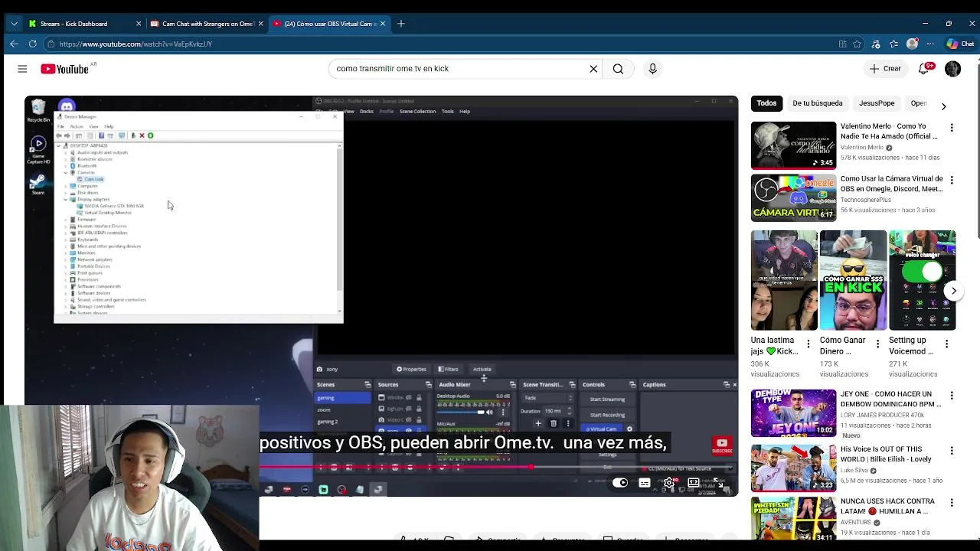Clear the YouTube search box text
980x551 pixels.
pos(593,69)
